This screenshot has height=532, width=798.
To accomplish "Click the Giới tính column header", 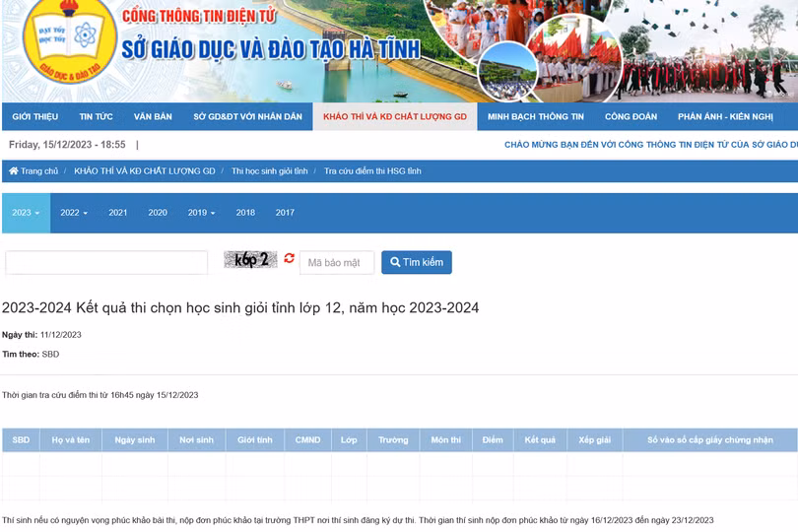I will click(255, 439).
